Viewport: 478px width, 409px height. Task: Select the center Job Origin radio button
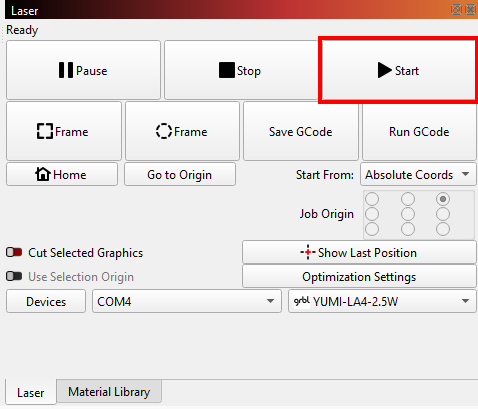click(x=408, y=214)
